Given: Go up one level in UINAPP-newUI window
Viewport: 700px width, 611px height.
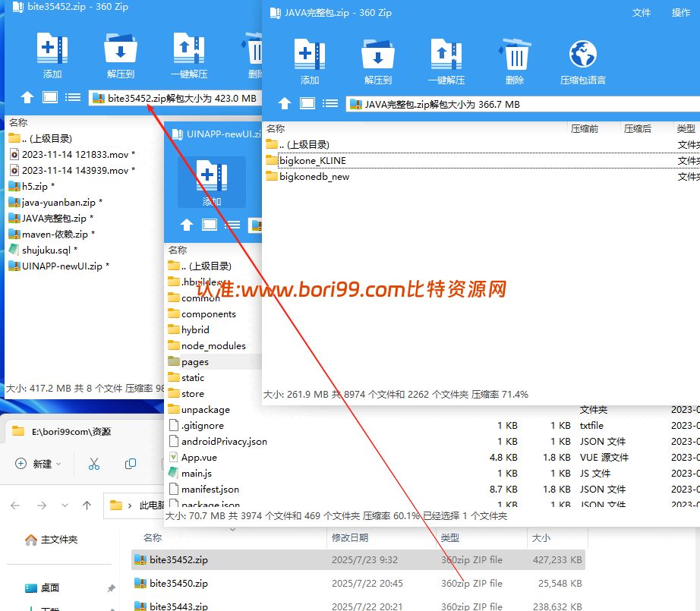Looking at the screenshot, I should point(187,225).
